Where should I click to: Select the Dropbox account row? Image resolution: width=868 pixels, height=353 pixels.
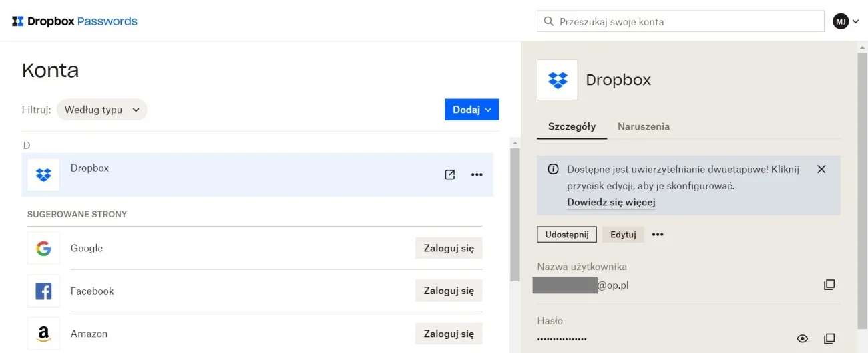258,174
